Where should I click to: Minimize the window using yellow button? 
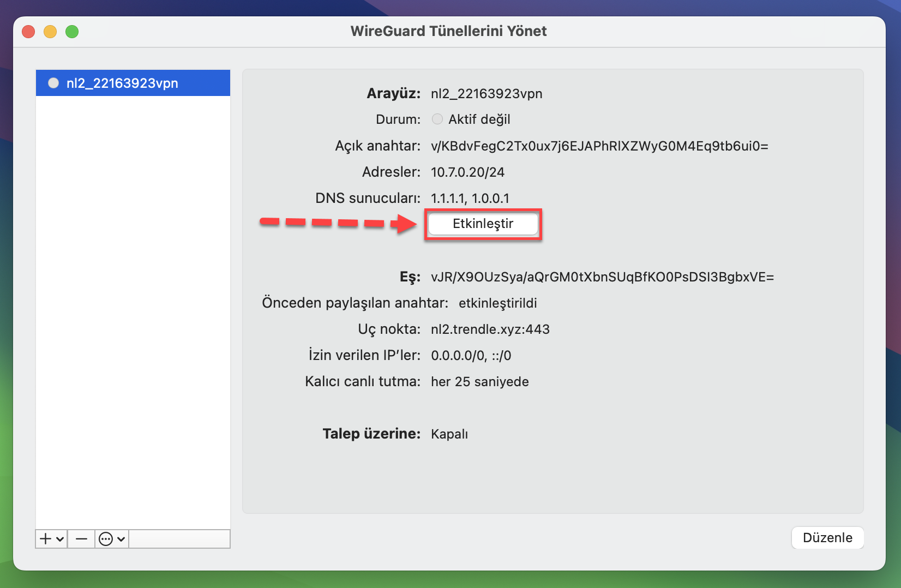click(50, 32)
